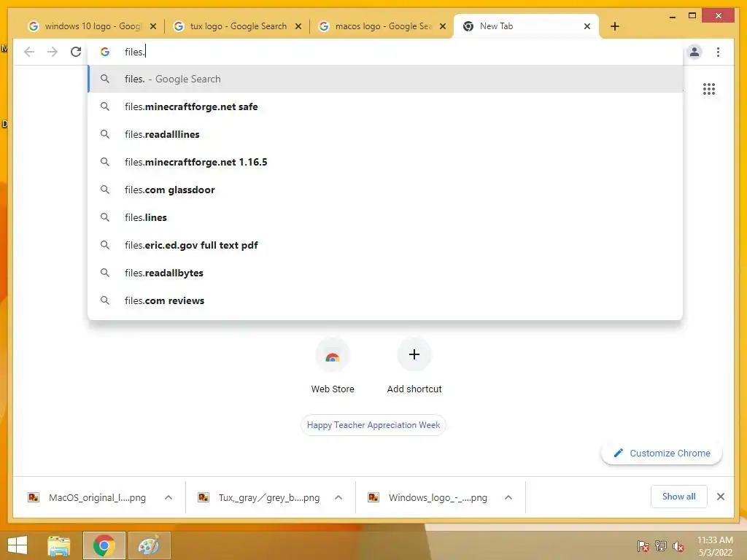Screen dimensions: 747x560
Task: Close the downloads bar
Action: coord(720,497)
